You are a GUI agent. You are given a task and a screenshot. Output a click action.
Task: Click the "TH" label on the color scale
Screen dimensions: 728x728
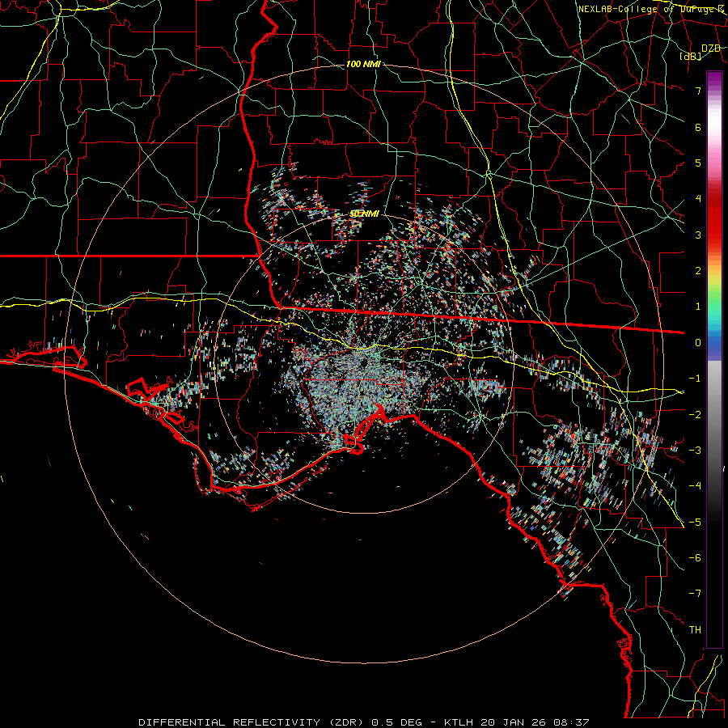(x=695, y=629)
